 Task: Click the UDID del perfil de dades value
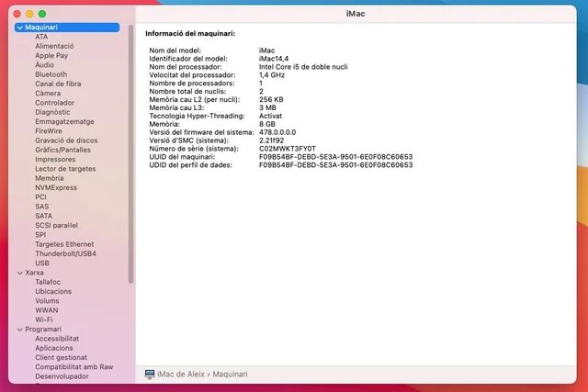pos(335,165)
